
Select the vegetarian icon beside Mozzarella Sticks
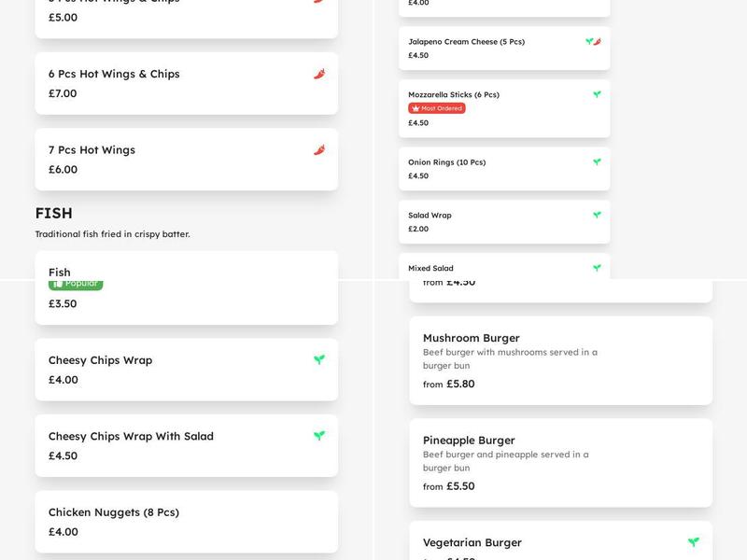599,94
